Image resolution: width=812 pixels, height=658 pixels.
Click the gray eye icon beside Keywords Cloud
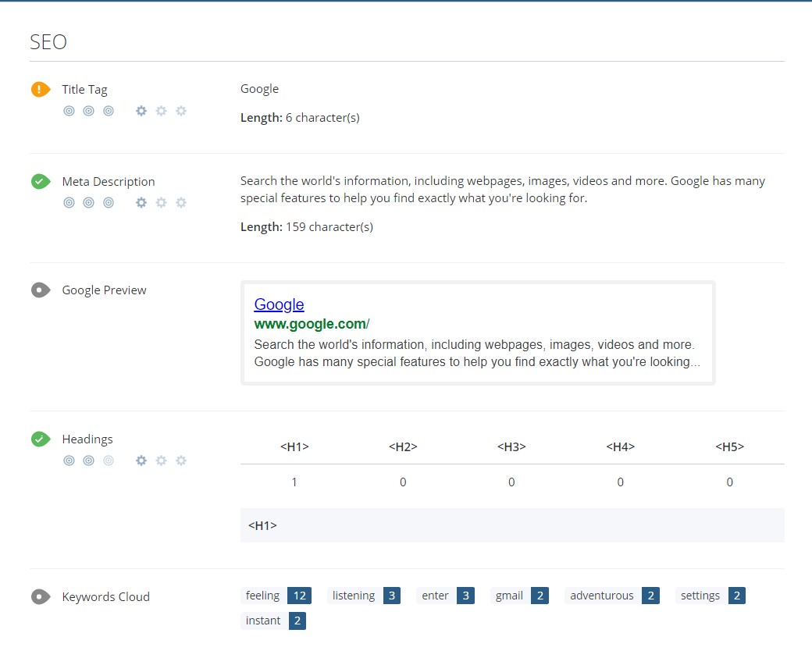click(41, 597)
